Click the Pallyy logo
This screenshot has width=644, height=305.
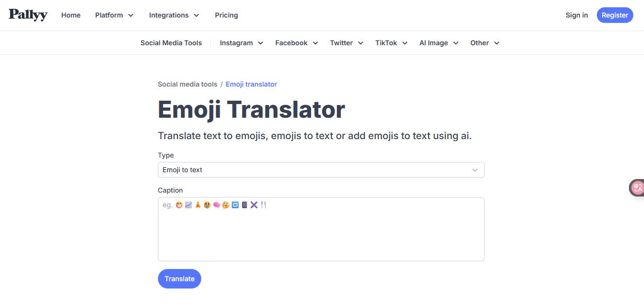28,15
